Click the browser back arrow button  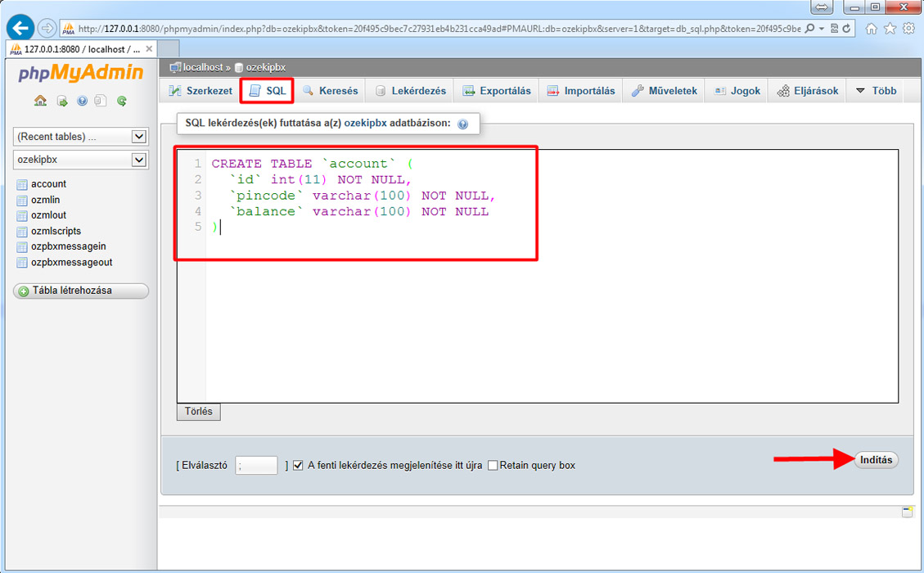pyautogui.click(x=20, y=28)
